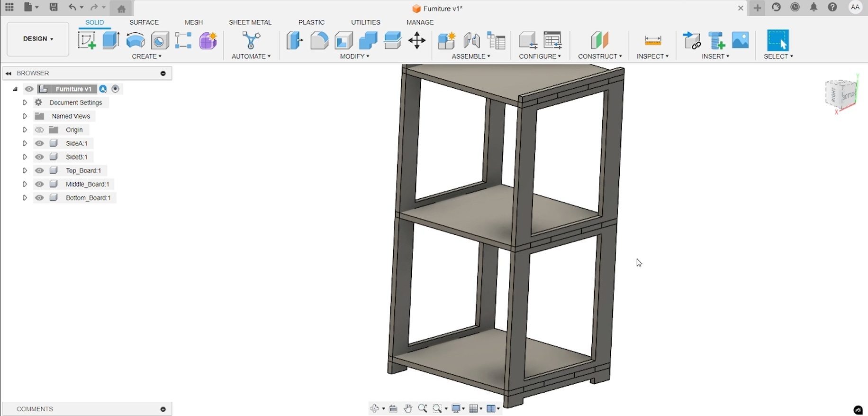Screen dimensions: 868x416
Task: Open a new design tab with plus
Action: (x=757, y=8)
